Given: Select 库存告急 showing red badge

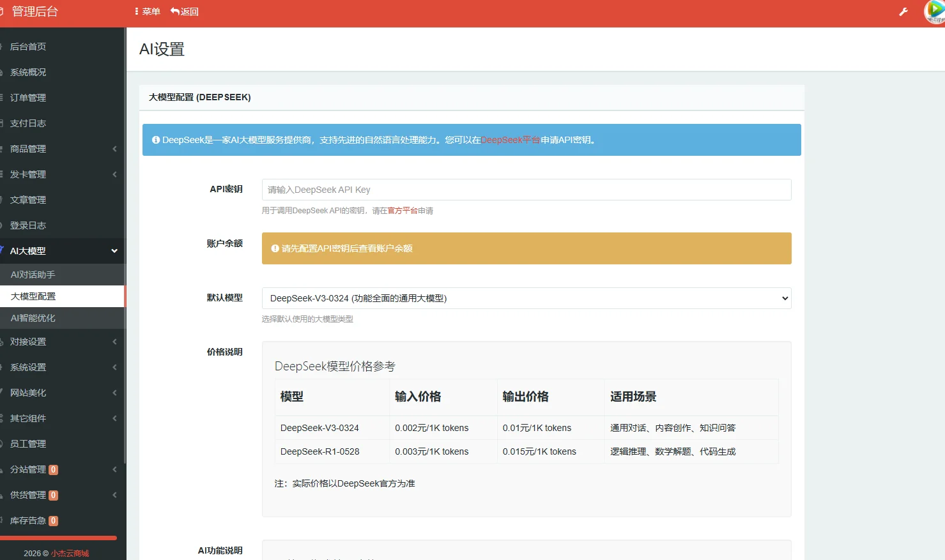Looking at the screenshot, I should click(x=31, y=520).
